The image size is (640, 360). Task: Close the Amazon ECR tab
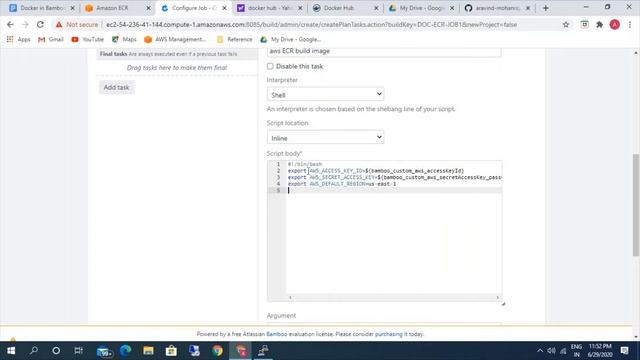pos(148,8)
